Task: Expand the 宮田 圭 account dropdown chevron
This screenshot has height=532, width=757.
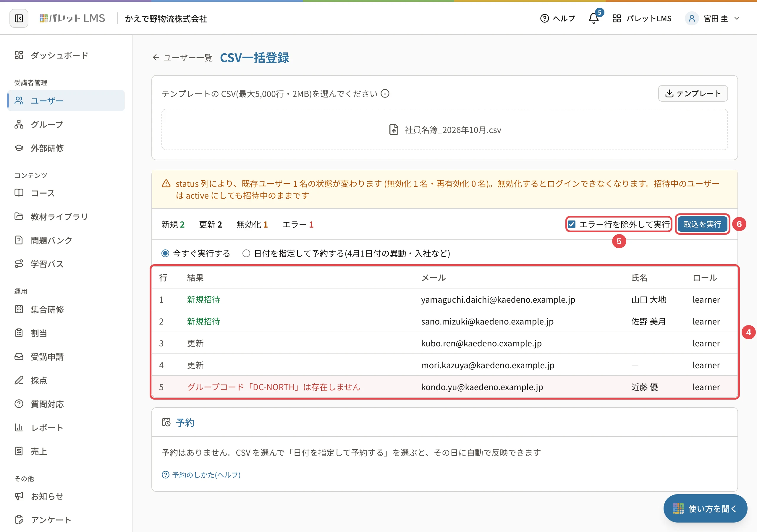Action: tap(737, 18)
